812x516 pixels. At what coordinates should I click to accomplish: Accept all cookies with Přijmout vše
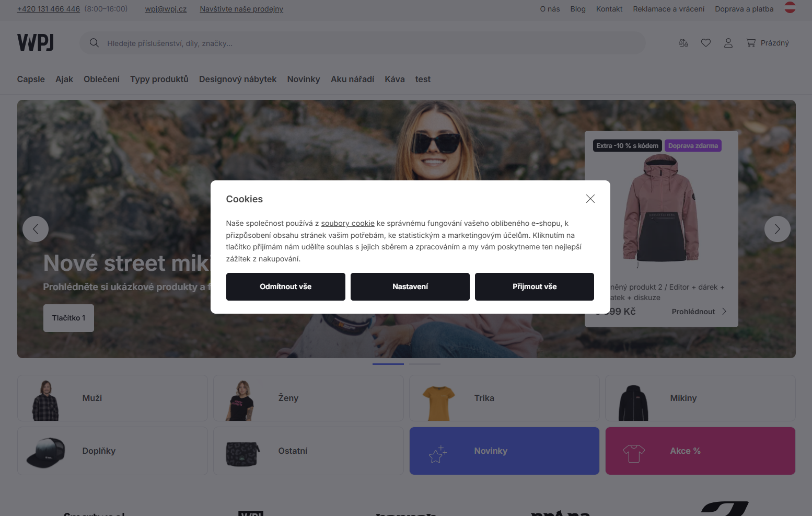click(535, 286)
